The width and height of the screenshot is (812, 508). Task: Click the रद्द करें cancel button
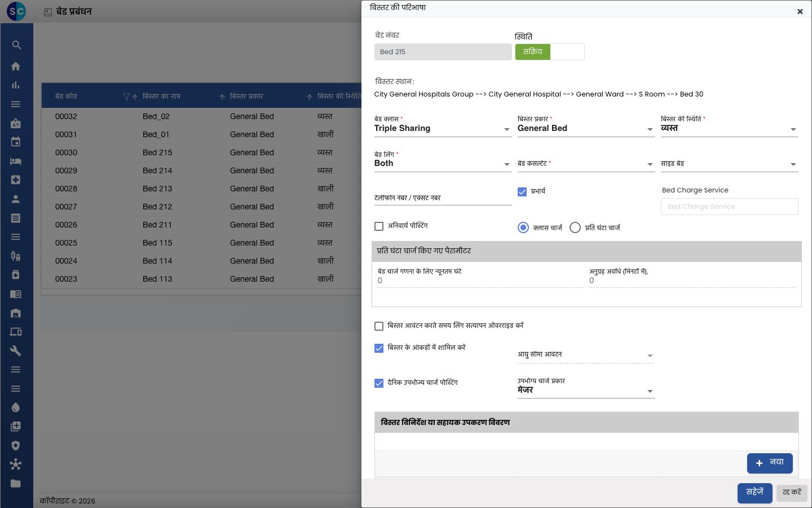[792, 493]
